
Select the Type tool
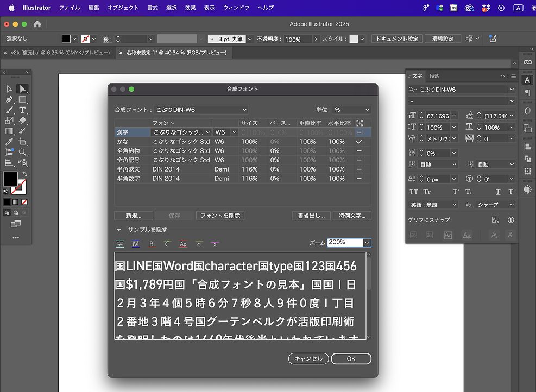pyautogui.click(x=23, y=110)
